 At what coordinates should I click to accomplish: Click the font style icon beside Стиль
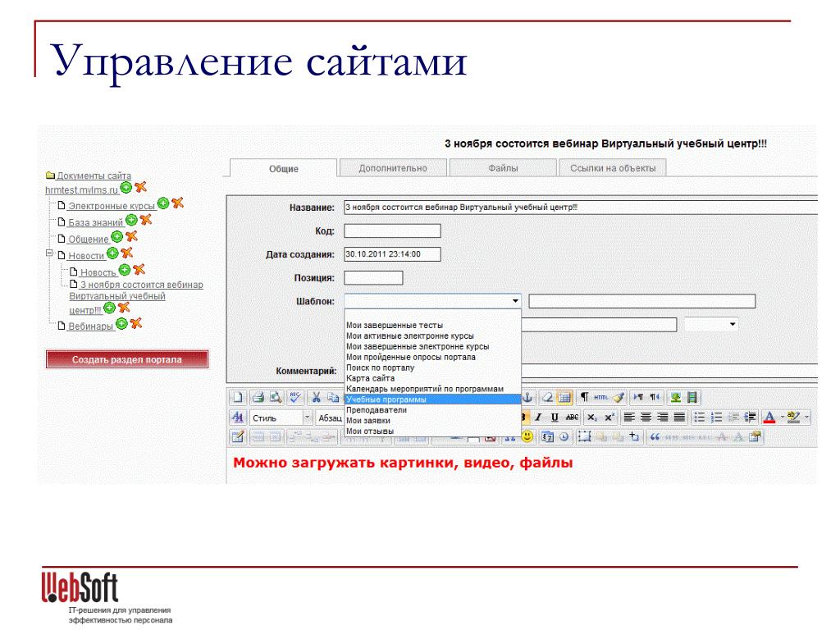point(238,418)
